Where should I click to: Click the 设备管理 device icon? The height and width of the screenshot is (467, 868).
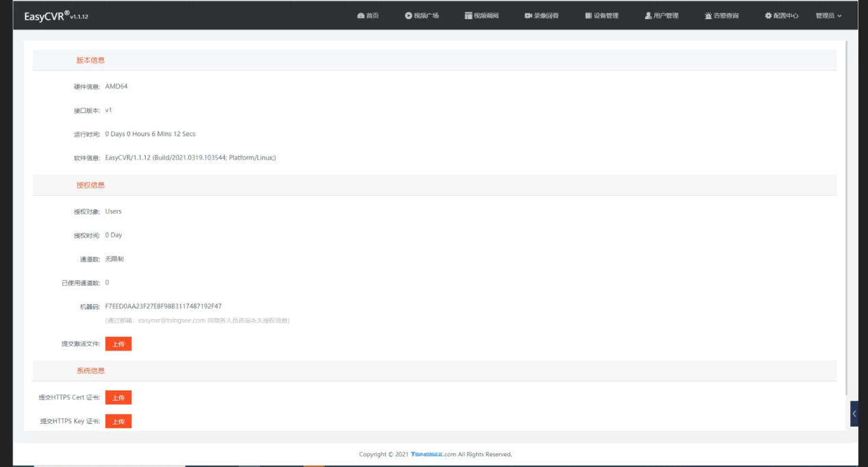click(x=588, y=16)
